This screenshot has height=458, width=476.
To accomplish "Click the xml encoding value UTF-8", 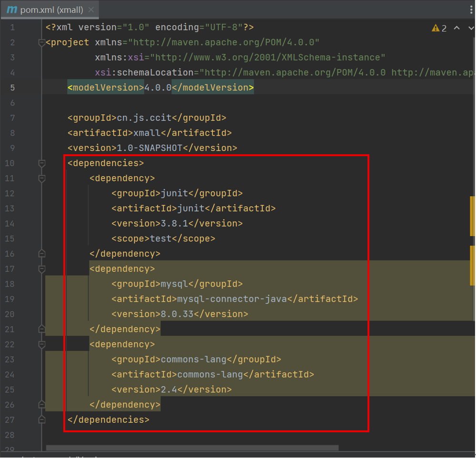I will (224, 27).
